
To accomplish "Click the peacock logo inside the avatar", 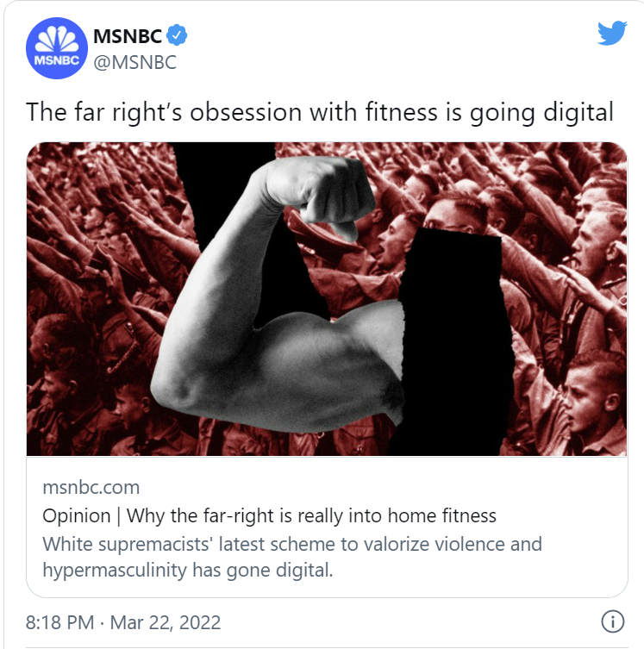I will coord(57,41).
